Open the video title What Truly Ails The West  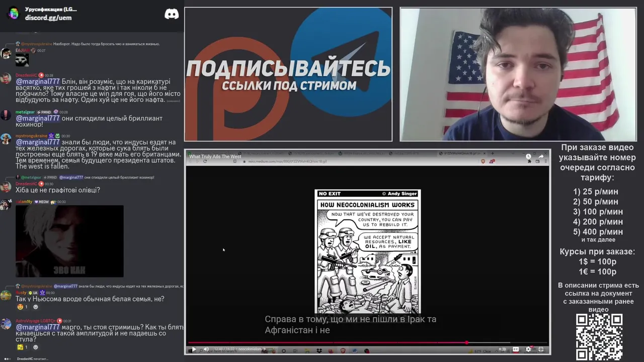215,157
